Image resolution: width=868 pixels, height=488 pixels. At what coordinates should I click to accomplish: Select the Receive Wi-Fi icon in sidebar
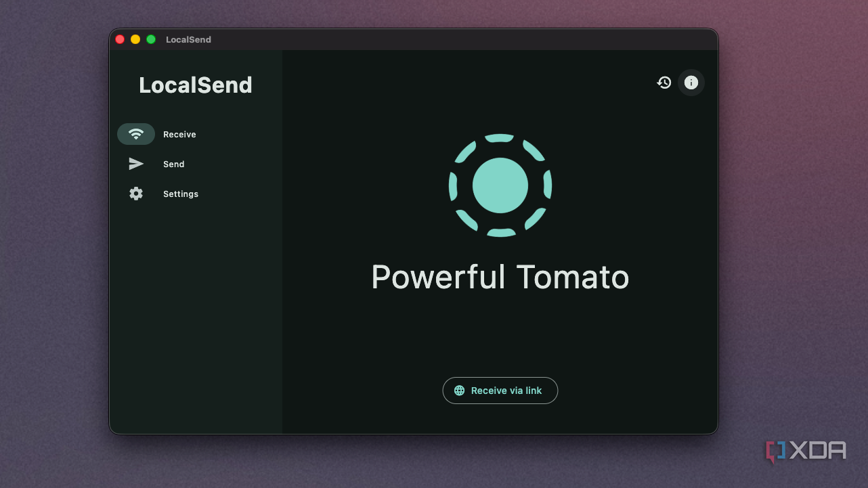(x=136, y=134)
